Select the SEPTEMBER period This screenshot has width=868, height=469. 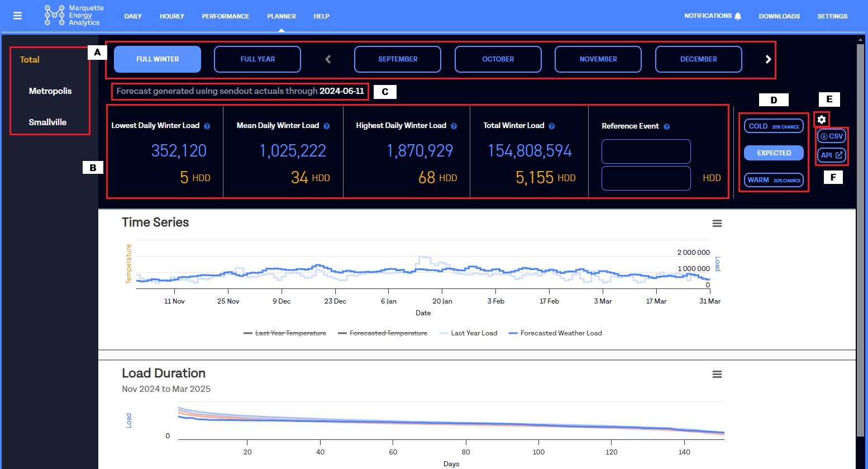[398, 59]
